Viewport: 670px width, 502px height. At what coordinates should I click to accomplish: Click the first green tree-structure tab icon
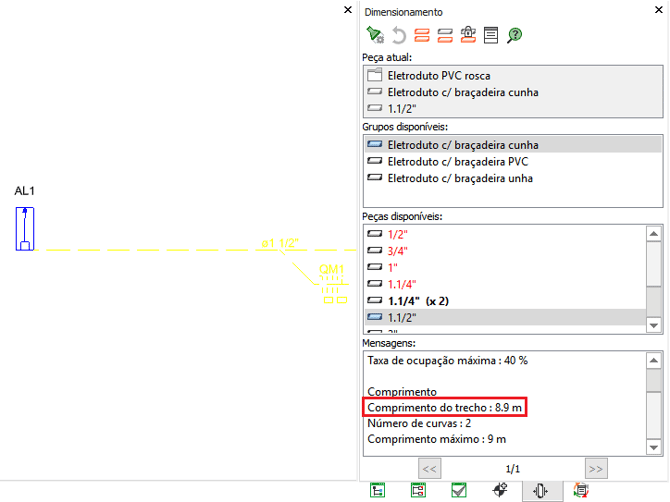(378, 491)
